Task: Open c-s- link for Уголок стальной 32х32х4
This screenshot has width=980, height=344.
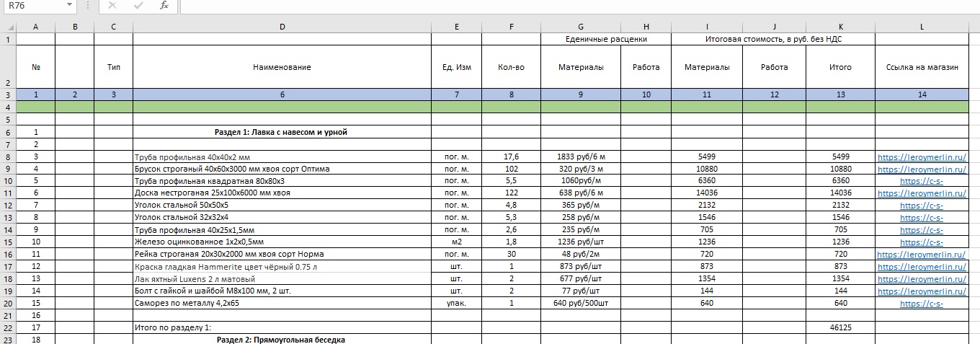Action: (922, 218)
